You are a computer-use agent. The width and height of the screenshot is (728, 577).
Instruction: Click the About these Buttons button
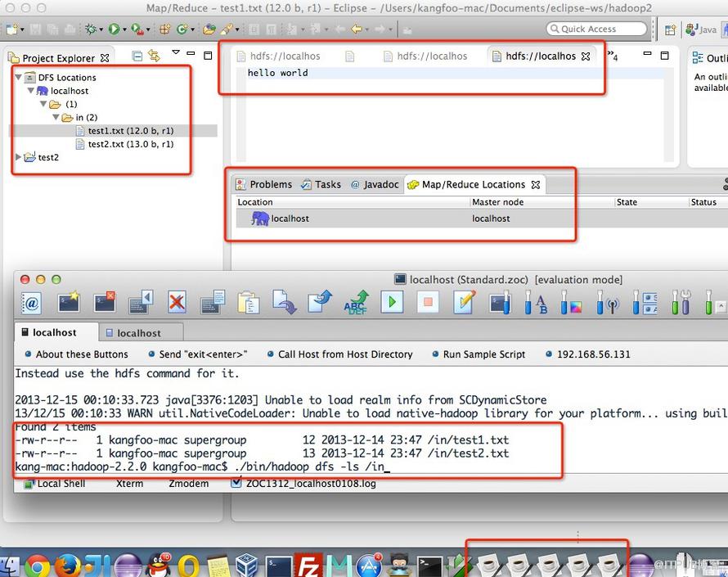pyautogui.click(x=77, y=354)
